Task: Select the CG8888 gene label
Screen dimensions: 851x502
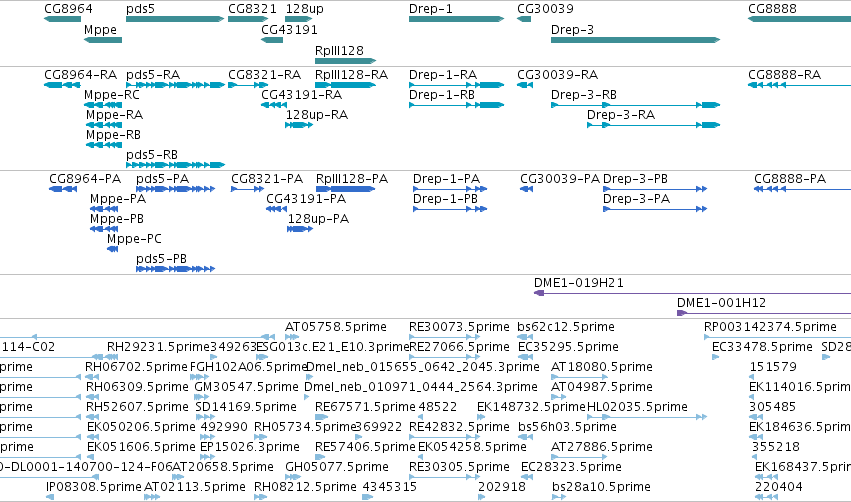Action: [x=772, y=9]
